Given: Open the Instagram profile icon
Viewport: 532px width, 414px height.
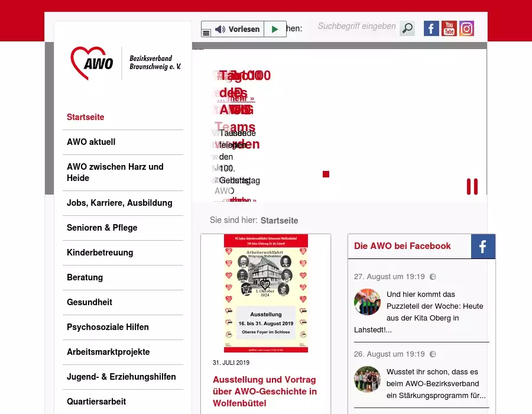Looking at the screenshot, I should click(467, 28).
